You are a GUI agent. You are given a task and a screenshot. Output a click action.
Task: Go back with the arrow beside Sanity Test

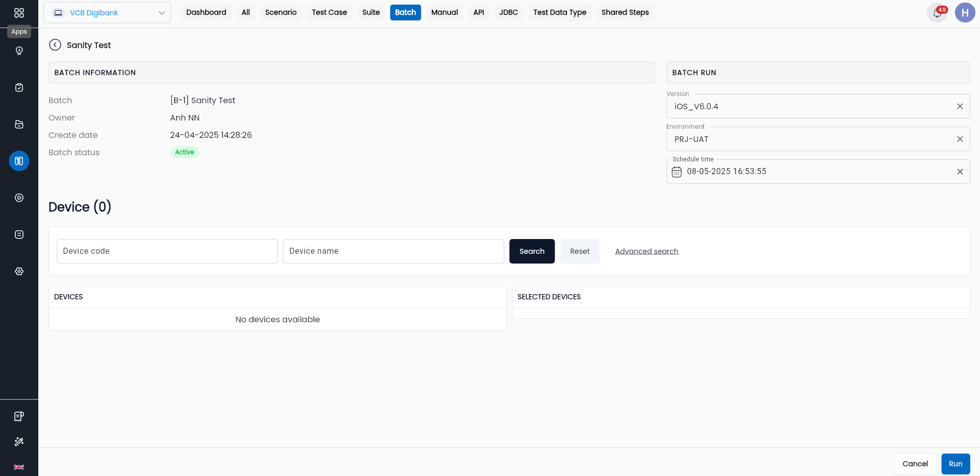(x=55, y=45)
